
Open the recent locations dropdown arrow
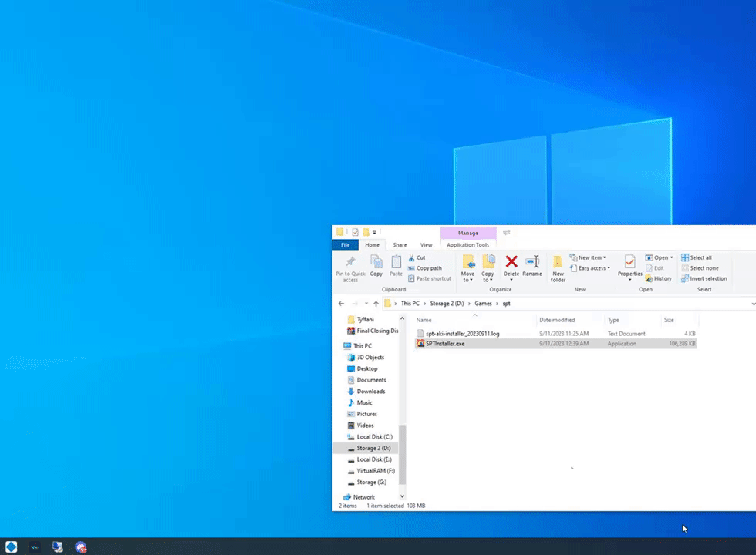click(x=366, y=304)
